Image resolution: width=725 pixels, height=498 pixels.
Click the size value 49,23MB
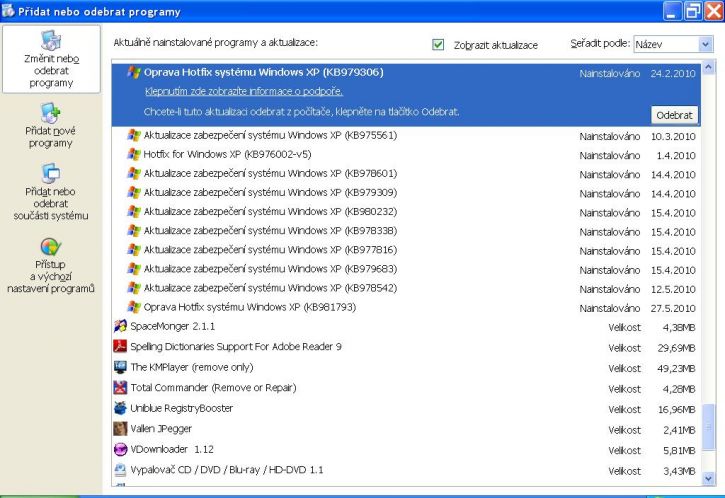tap(676, 369)
